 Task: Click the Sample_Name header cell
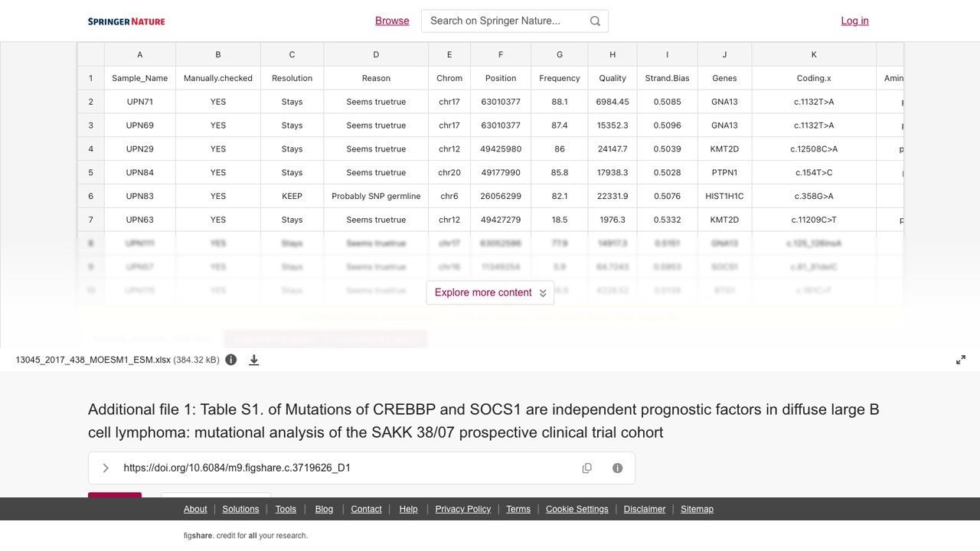(x=140, y=78)
